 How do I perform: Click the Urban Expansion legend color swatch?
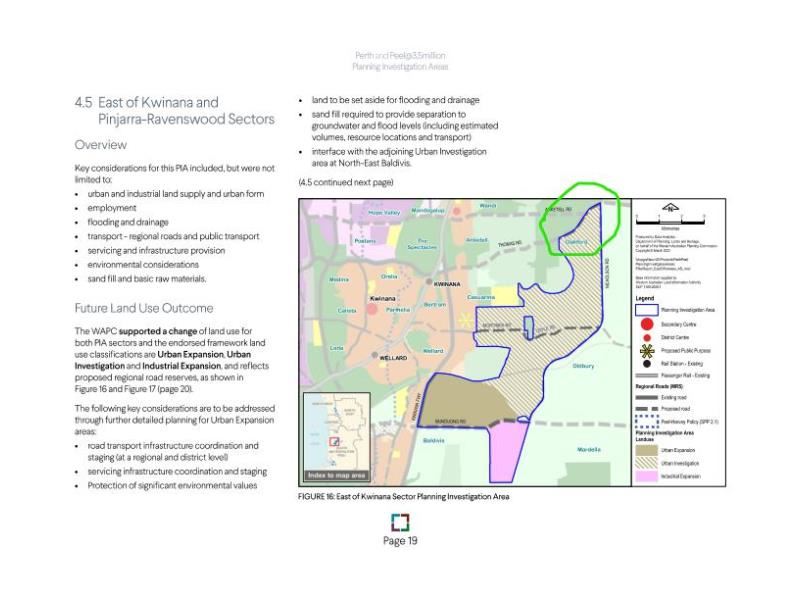[646, 450]
